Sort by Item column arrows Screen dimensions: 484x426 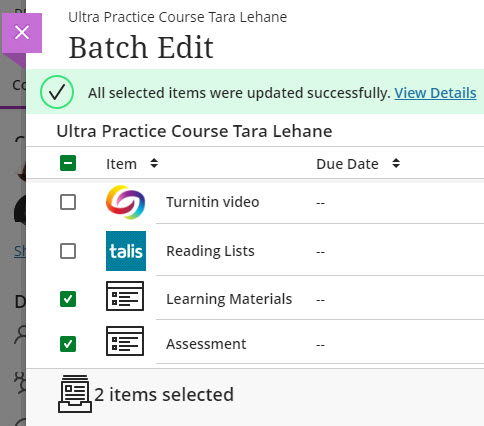154,163
